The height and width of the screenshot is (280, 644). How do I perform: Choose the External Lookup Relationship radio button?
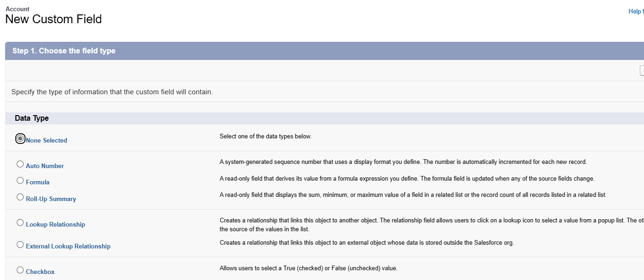(x=20, y=244)
